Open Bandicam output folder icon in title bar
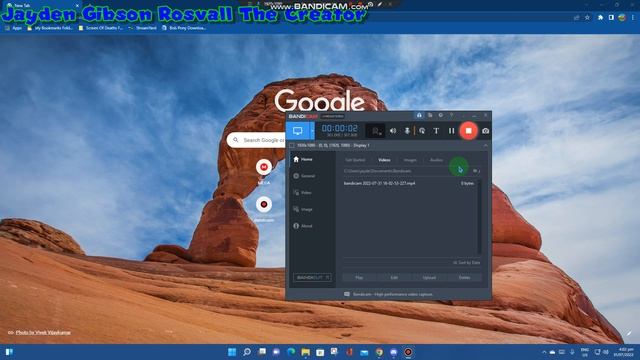Viewport: 640px width, 360px height. pyautogui.click(x=430, y=116)
